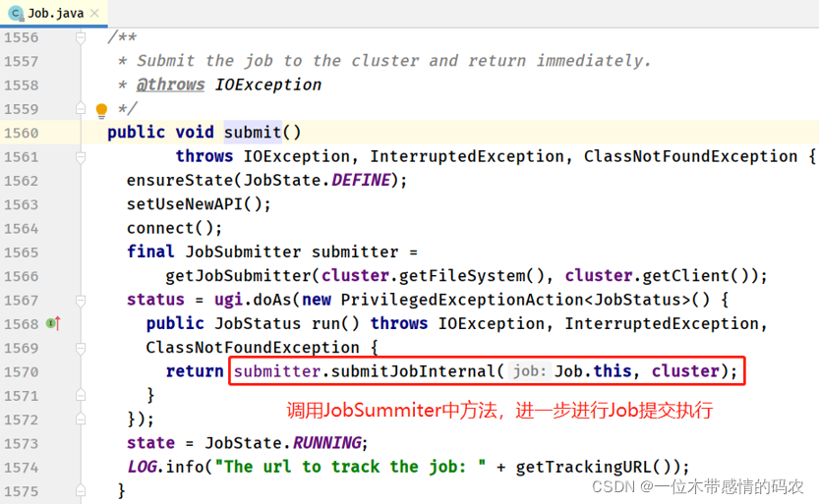Click line number 1570 in the gutter
Image resolution: width=819 pixels, height=504 pixels.
point(21,371)
